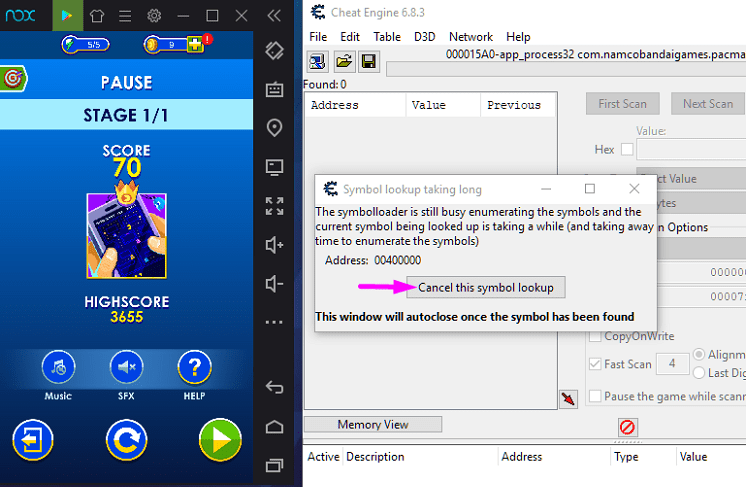The width and height of the screenshot is (746, 487).
Task: Open the Cheat Engine process selector icon
Action: point(317,61)
